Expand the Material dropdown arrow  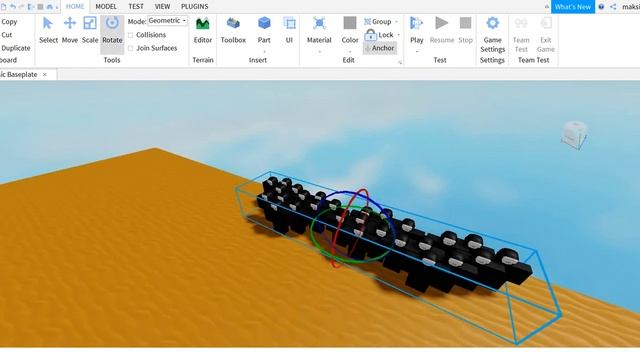pos(319,51)
